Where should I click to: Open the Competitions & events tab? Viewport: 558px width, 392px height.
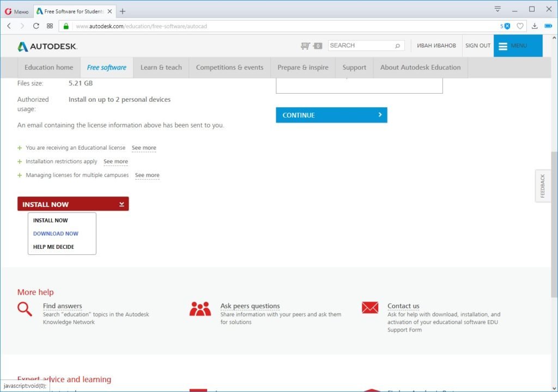[x=229, y=67]
